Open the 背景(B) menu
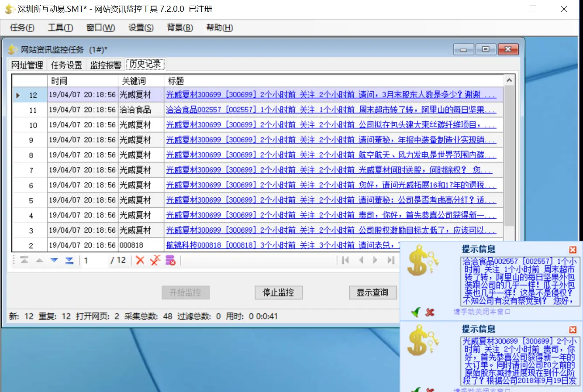 pyautogui.click(x=180, y=28)
